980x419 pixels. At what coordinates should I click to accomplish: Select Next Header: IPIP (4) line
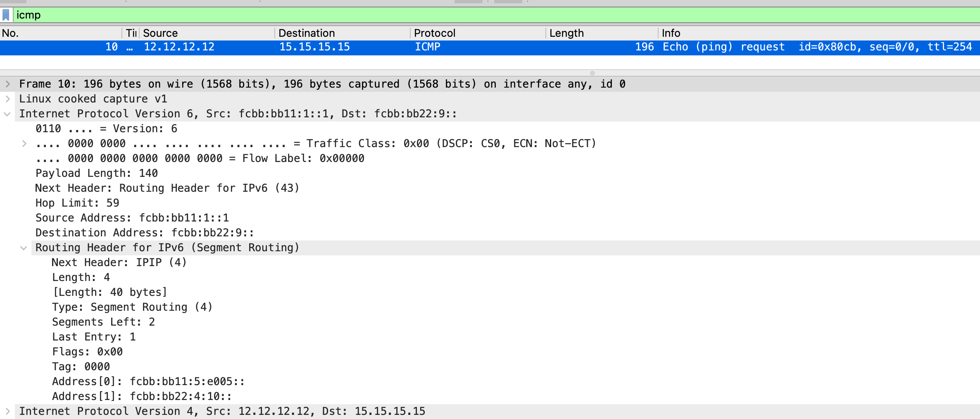[119, 263]
